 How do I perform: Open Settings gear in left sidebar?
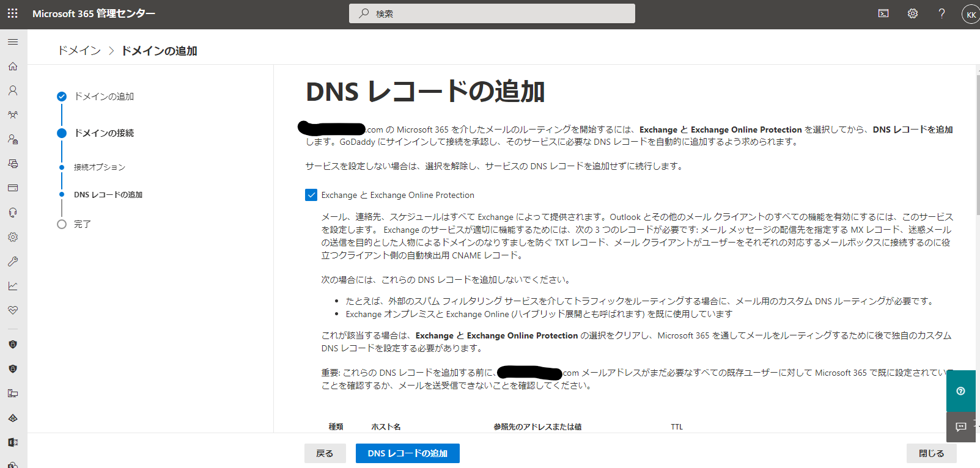tap(13, 237)
